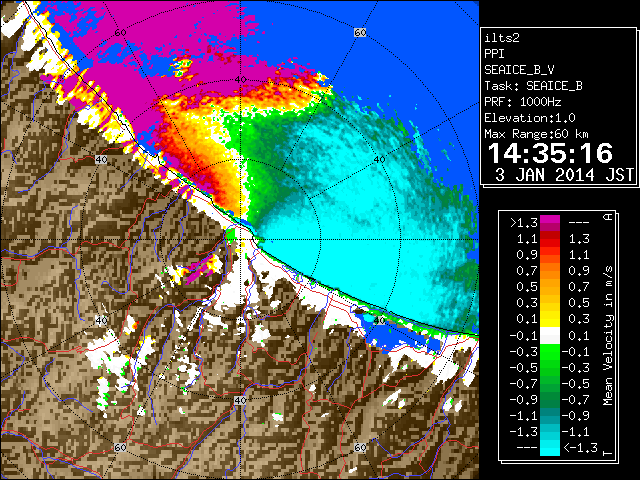Image resolution: width=640 pixels, height=480 pixels.
Task: Pick the white zero-velocity band in color bar
Action: coord(550,336)
